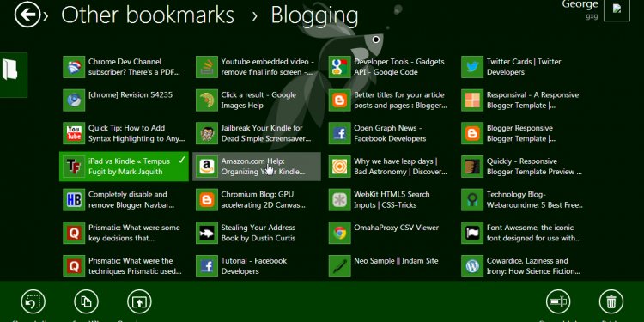Viewport: 644px width, 322px height.
Task: Click the pen icon for Neo Sample Indam Site
Action: [340, 266]
